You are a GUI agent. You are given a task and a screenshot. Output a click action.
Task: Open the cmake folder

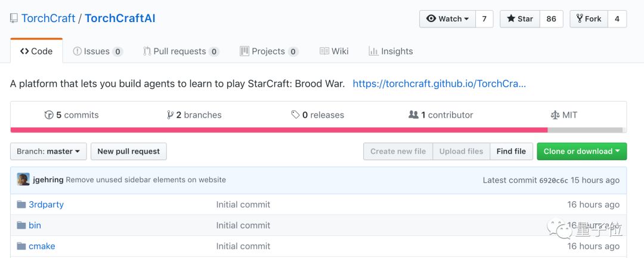click(x=42, y=246)
